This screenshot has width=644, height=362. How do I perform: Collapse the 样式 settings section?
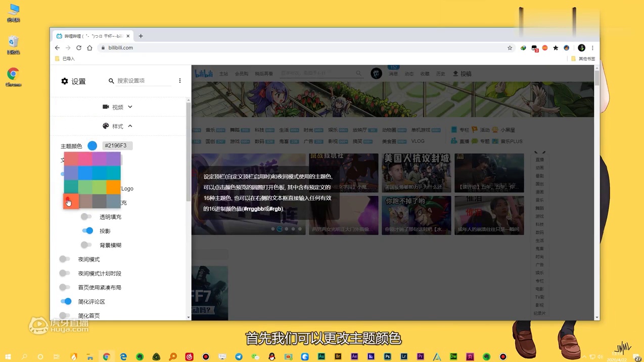coord(117,126)
